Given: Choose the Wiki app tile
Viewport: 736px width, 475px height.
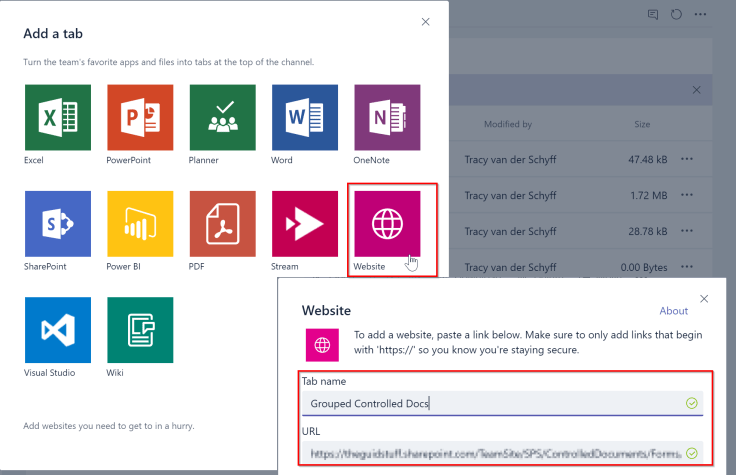Looking at the screenshot, I should 139,330.
